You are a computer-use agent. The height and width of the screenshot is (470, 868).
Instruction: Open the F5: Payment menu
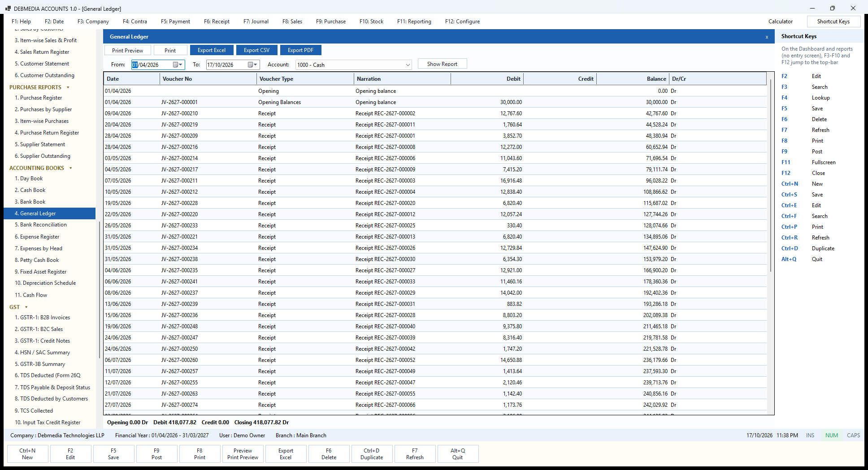[175, 22]
